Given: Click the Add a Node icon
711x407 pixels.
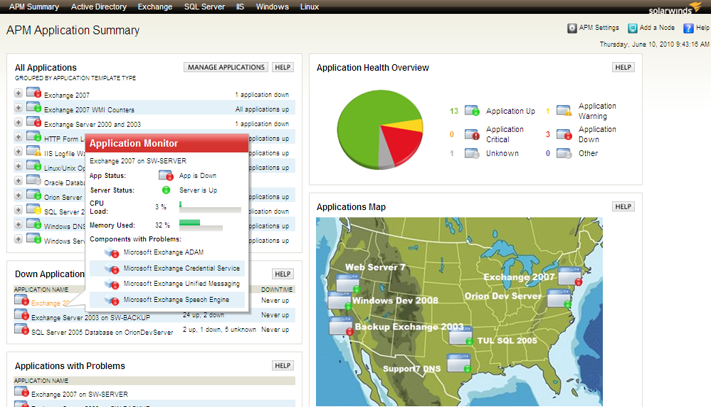Looking at the screenshot, I should click(632, 28).
